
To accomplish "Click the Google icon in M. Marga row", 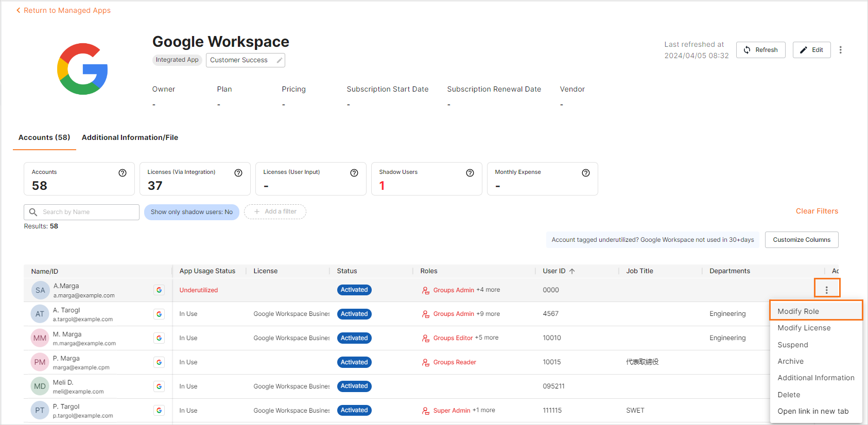I will [159, 338].
